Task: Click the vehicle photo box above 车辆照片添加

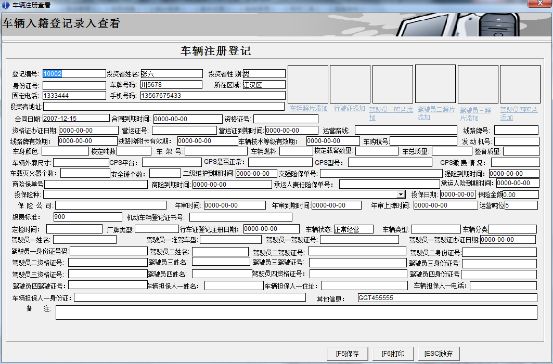Action: (x=308, y=84)
